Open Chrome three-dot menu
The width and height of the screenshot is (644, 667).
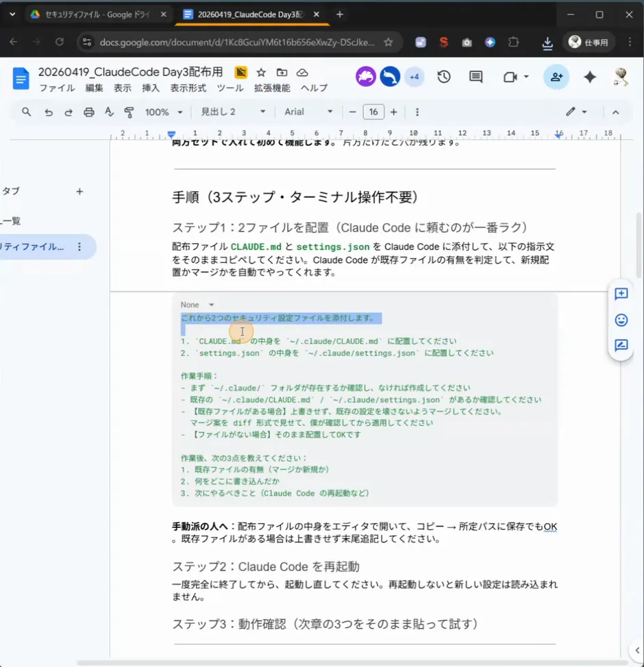coord(630,42)
